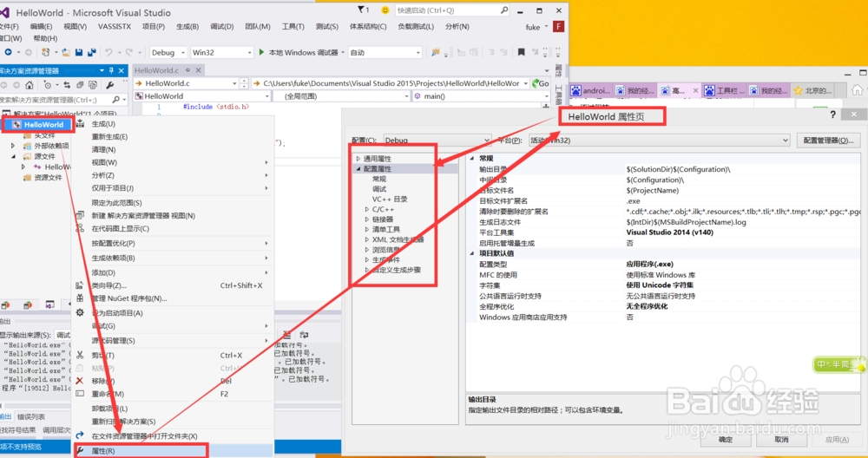Click the Go button beside the path box
The height and width of the screenshot is (458, 868).
[540, 83]
